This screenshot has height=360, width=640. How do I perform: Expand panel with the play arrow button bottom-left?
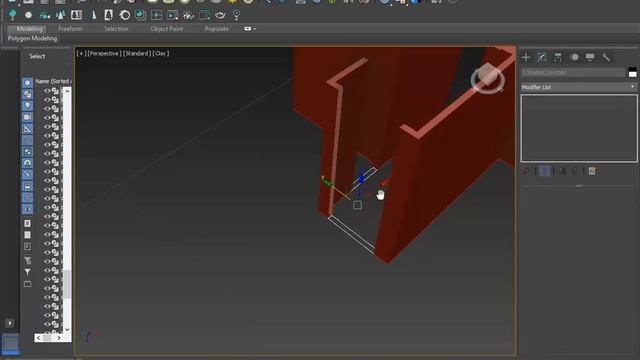tap(10, 323)
